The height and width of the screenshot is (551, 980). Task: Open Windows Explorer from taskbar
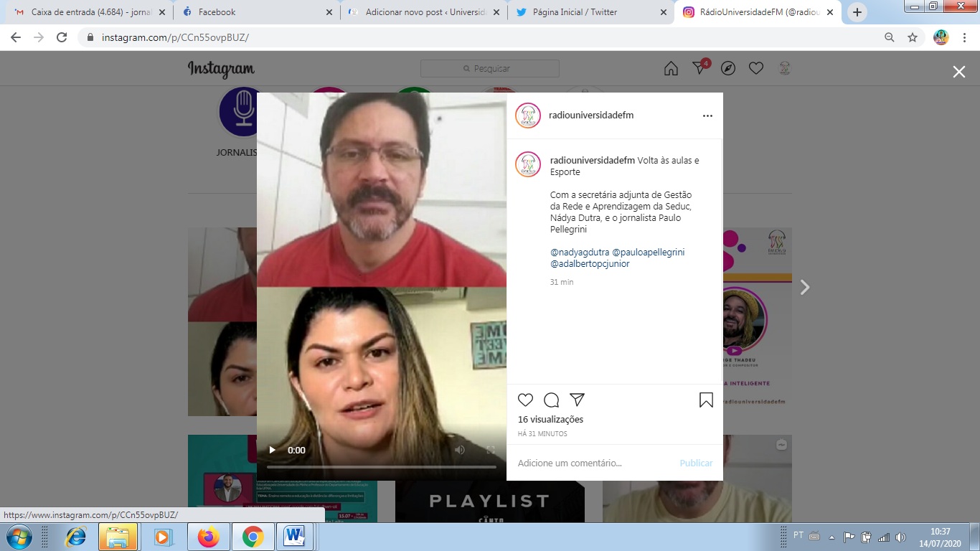pos(118,537)
